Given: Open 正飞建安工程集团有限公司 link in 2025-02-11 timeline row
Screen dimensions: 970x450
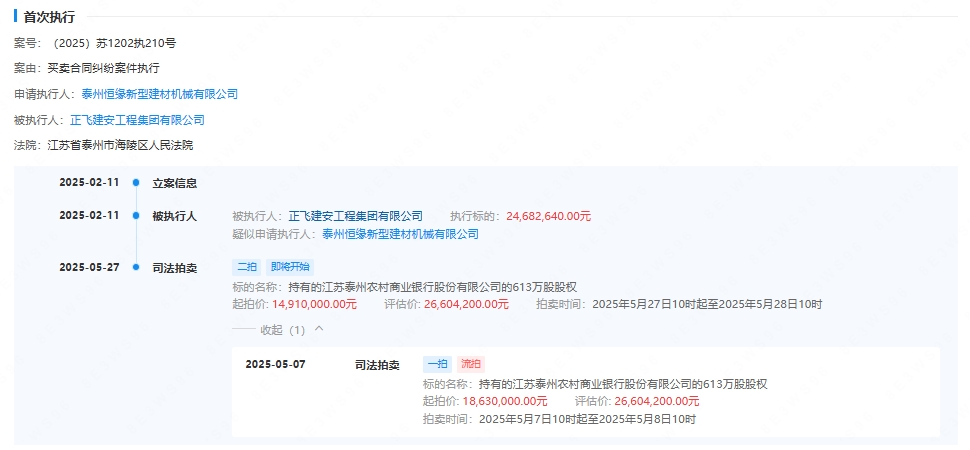Looking at the screenshot, I should [x=356, y=216].
